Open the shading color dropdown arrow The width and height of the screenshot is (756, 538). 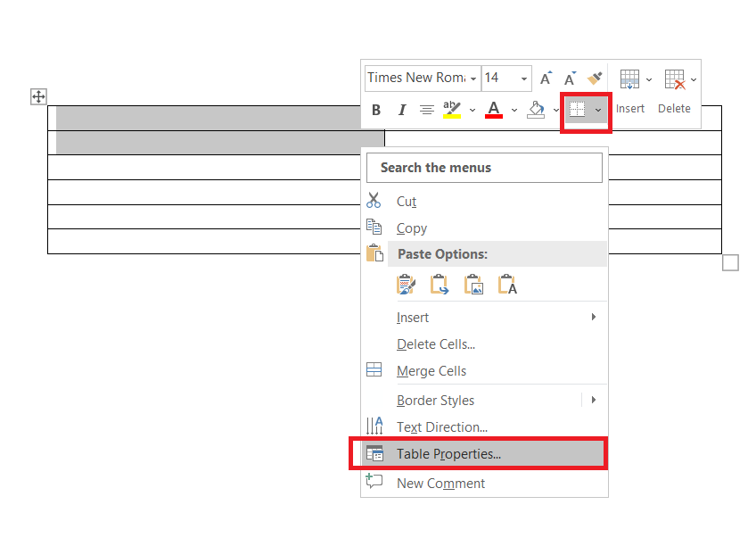(556, 110)
